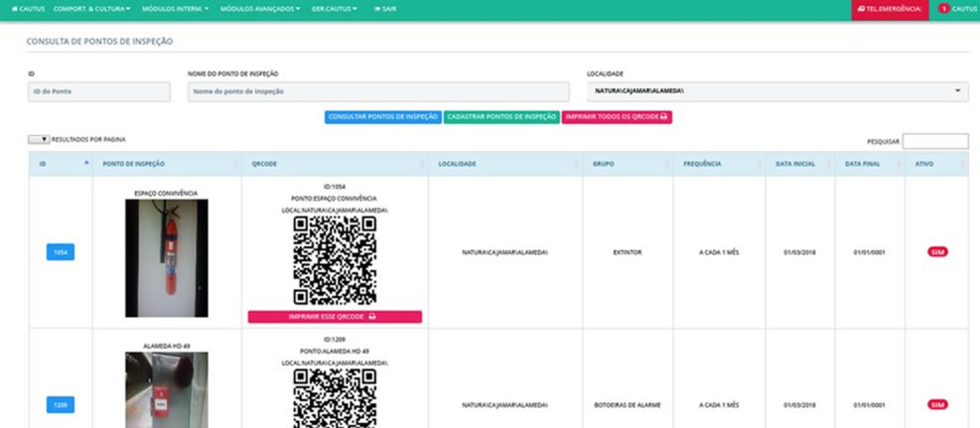
Task: Click the ALAMEDA HO 49 title text
Action: [166, 346]
